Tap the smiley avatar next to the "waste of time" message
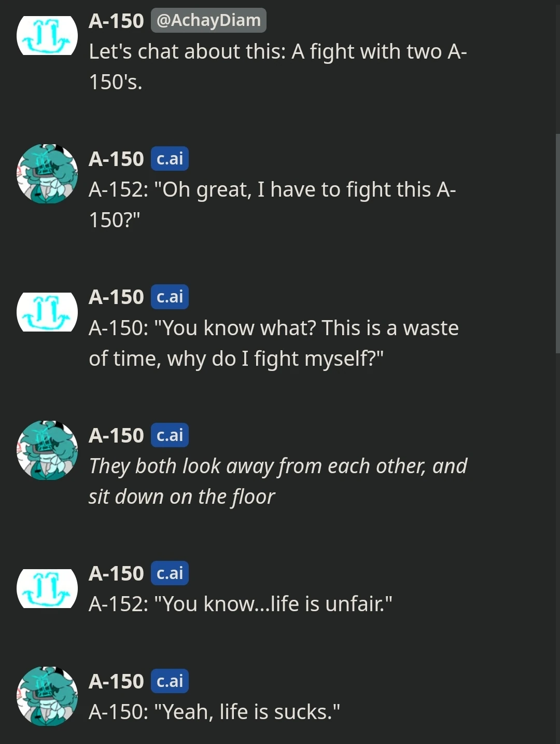 (47, 312)
